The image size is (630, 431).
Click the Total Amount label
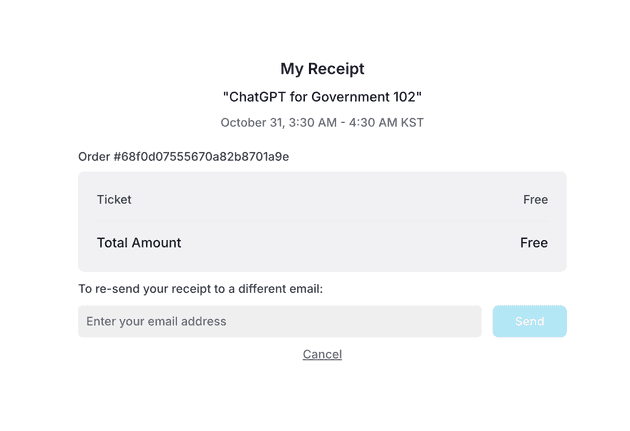click(x=139, y=243)
